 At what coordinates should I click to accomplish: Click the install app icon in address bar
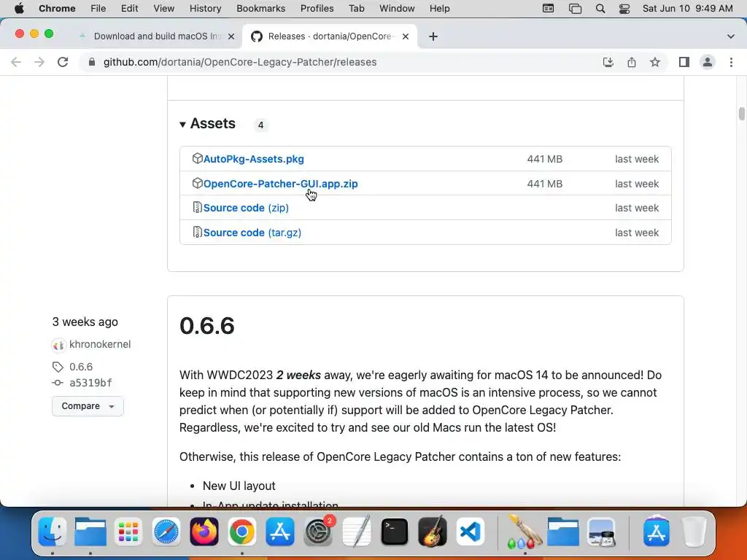point(608,63)
